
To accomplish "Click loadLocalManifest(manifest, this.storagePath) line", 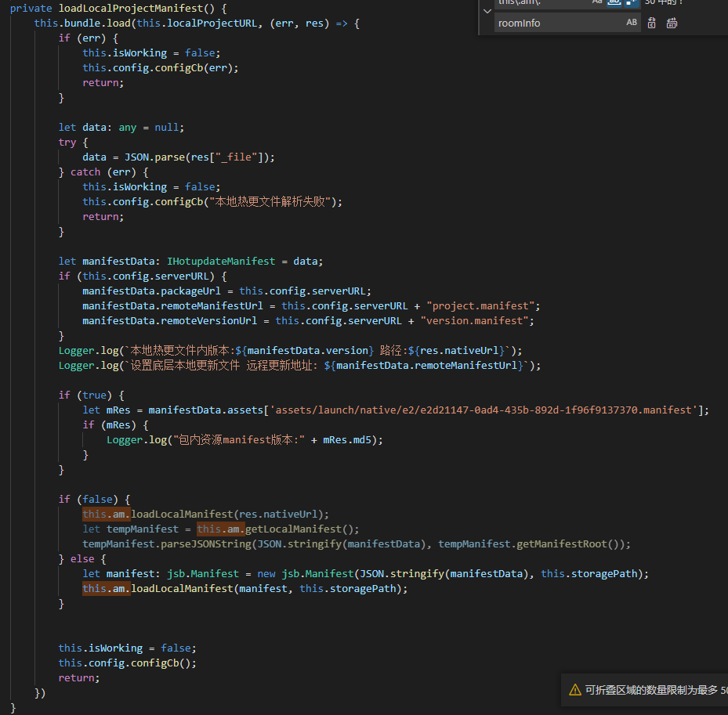I will point(244,588).
